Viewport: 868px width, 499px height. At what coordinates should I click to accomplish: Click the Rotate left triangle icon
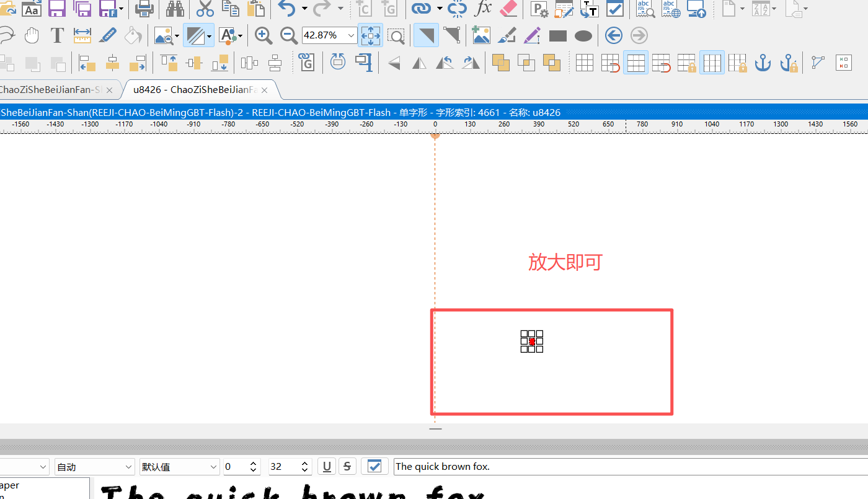click(445, 63)
